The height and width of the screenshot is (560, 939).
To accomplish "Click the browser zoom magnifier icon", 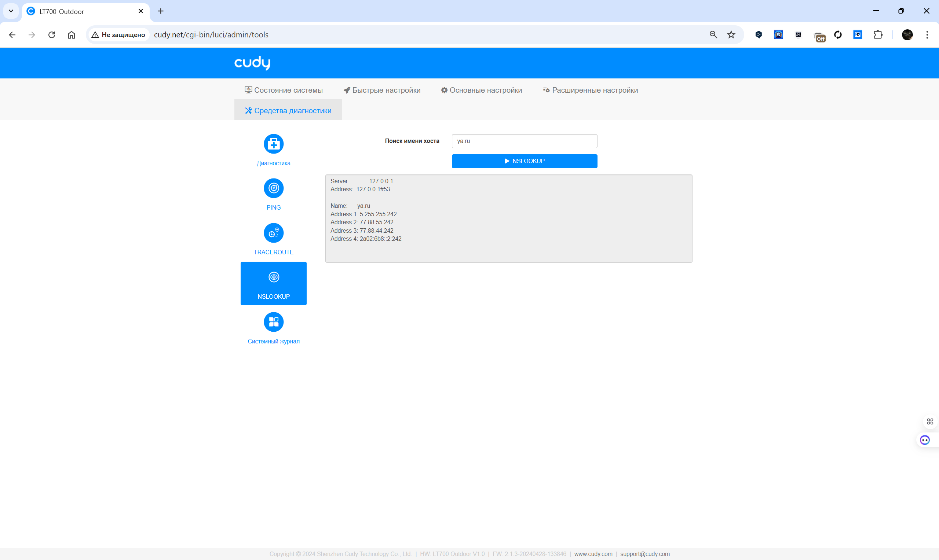I will [x=713, y=35].
